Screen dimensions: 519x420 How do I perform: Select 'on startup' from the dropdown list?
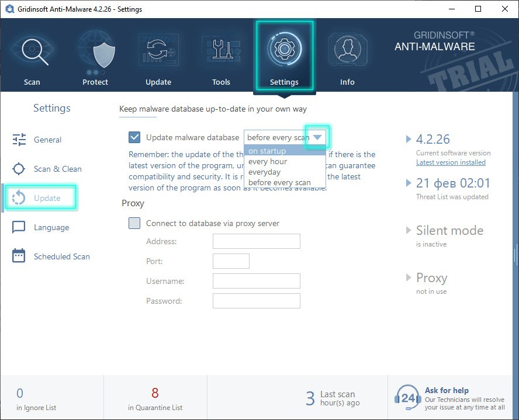[267, 151]
